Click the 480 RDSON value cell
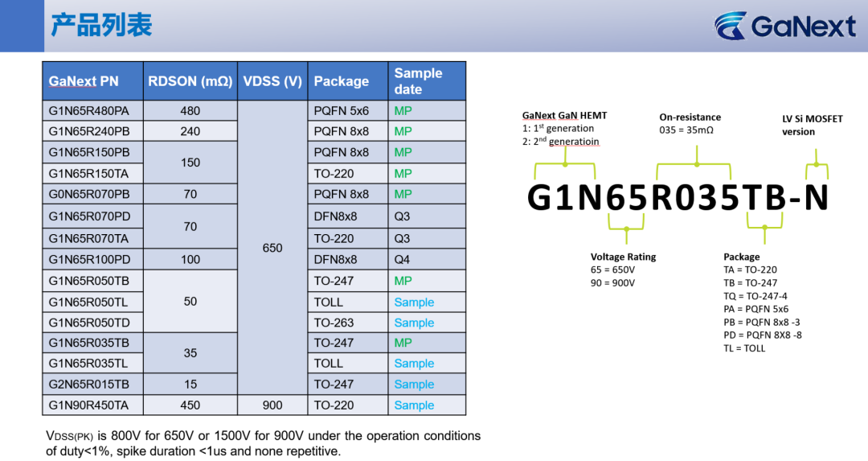 coord(190,111)
